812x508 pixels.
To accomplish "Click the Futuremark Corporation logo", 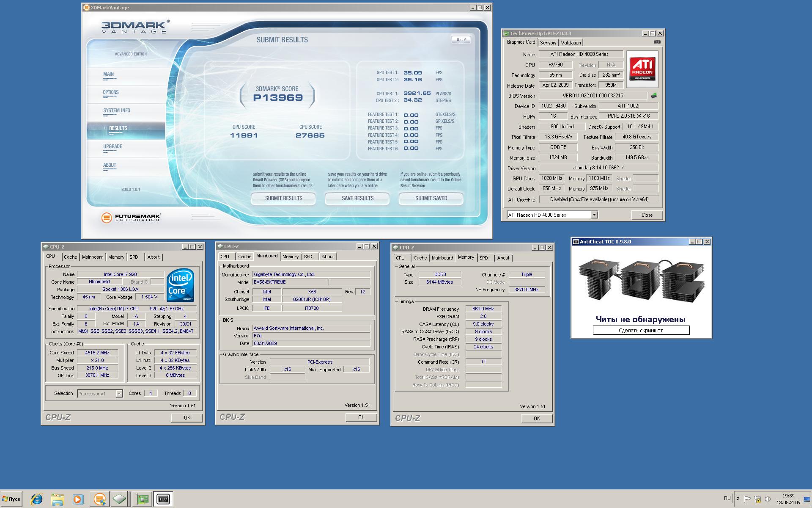I will click(x=131, y=218).
